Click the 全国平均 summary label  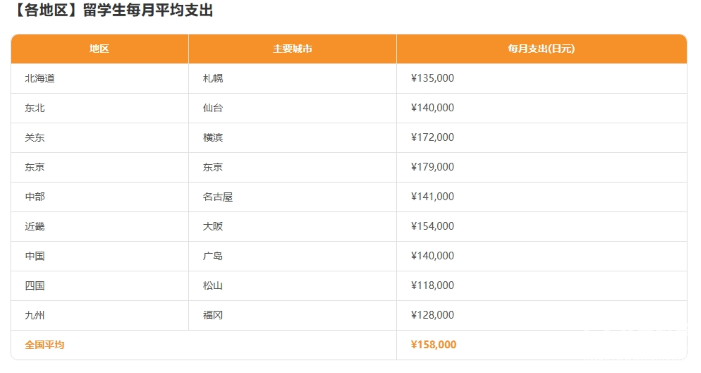click(x=44, y=345)
